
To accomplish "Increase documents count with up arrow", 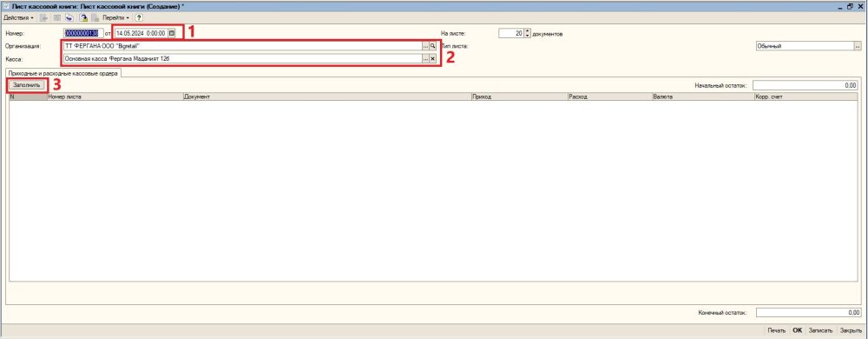I will (527, 31).
